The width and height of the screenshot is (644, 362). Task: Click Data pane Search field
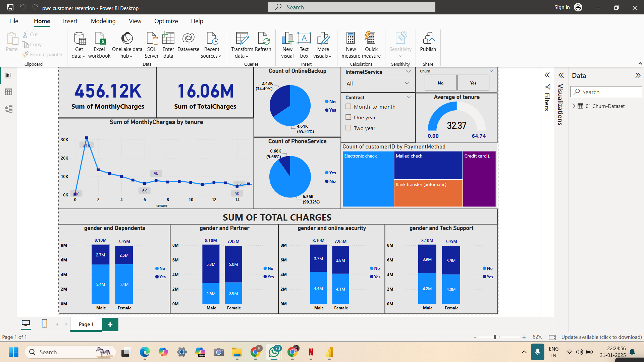[x=606, y=92]
